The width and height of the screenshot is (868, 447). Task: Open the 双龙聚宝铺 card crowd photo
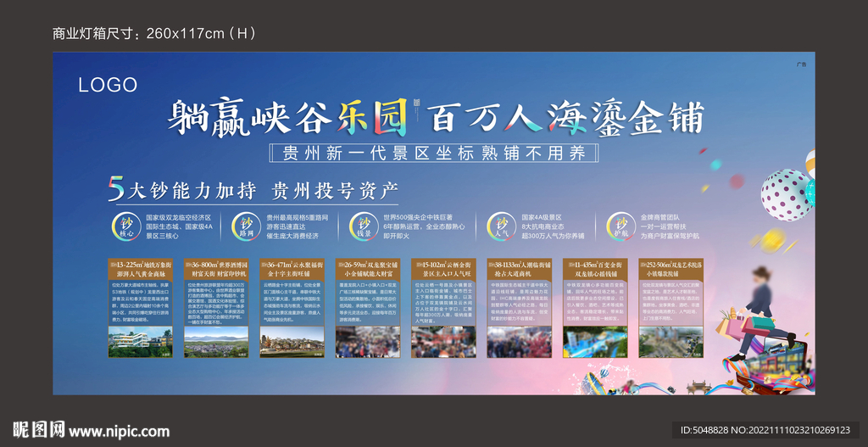click(368, 342)
